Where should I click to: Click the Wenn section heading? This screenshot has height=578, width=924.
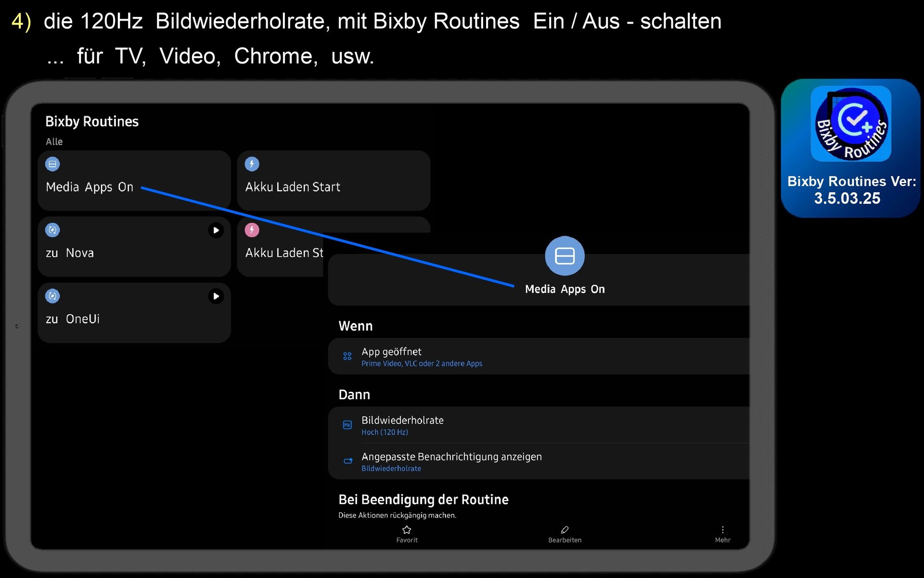(355, 326)
